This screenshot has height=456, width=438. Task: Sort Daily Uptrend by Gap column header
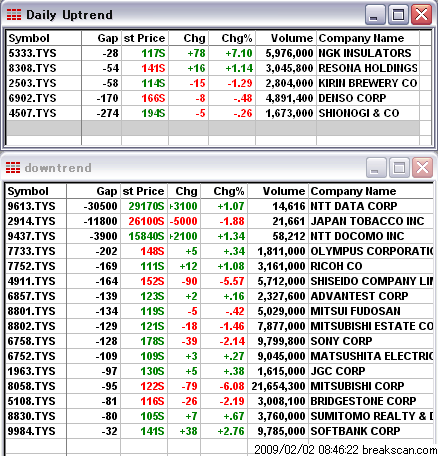tap(102, 38)
